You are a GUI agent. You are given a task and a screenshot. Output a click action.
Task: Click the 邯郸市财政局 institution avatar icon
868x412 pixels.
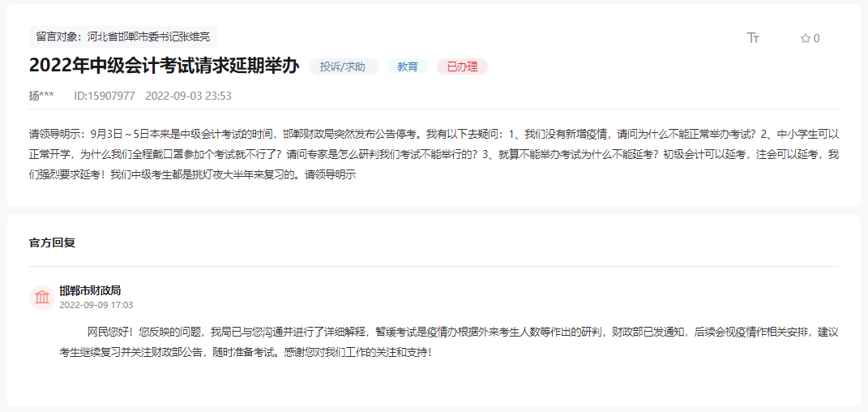click(41, 298)
